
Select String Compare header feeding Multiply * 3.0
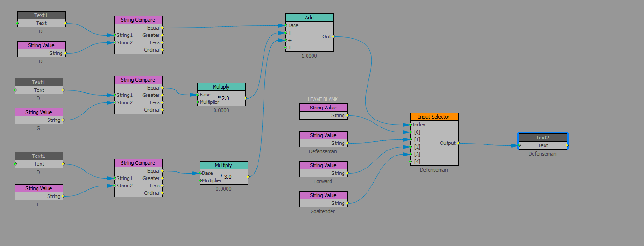click(x=138, y=163)
